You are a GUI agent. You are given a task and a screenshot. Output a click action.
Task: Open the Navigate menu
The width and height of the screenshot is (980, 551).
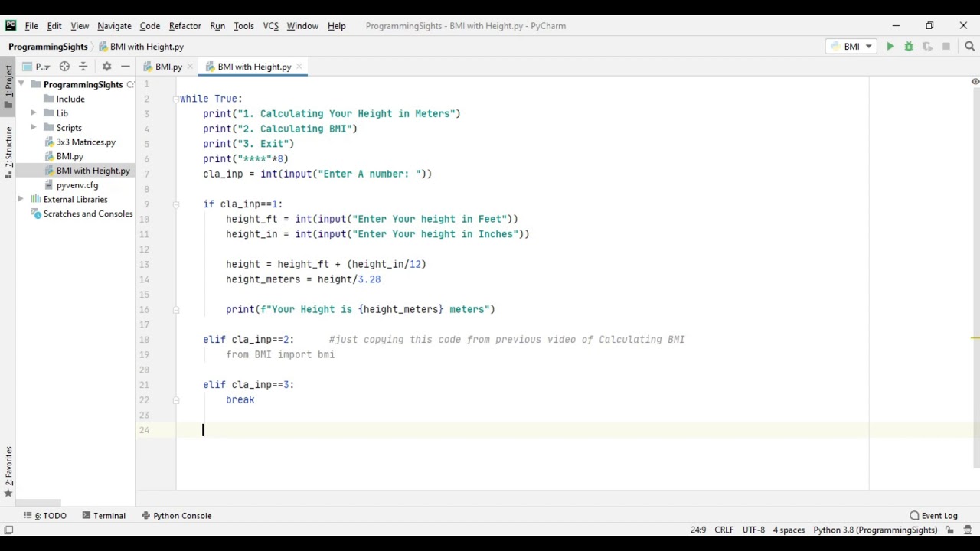[114, 26]
